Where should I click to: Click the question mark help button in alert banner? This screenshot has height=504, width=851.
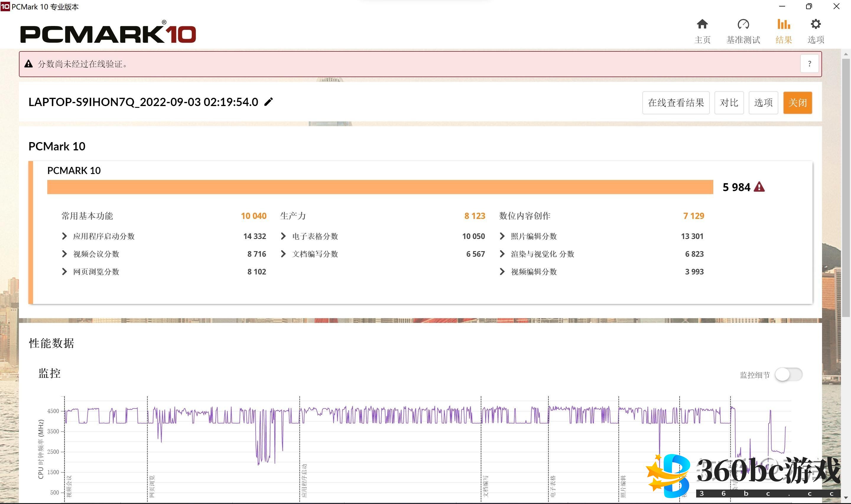[x=809, y=64]
